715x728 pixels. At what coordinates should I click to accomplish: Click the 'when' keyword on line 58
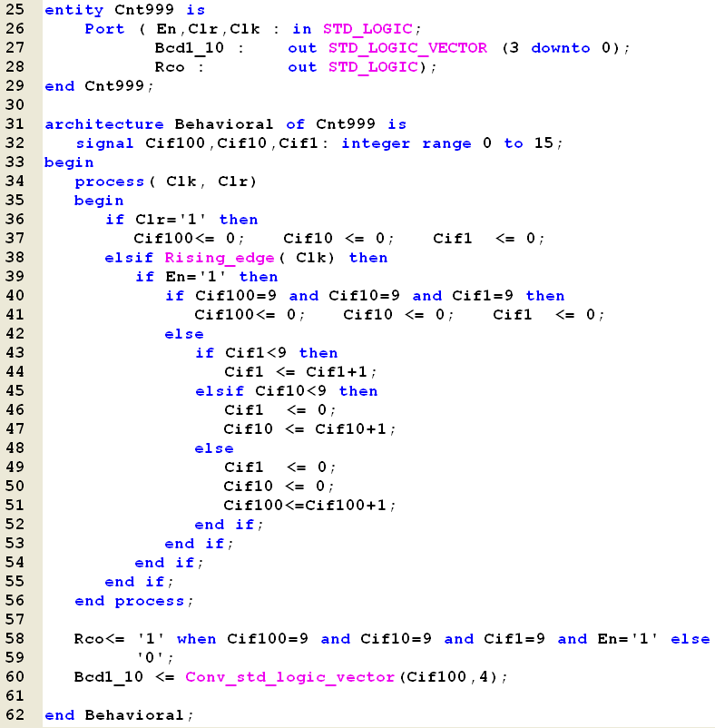pyautogui.click(x=196, y=639)
